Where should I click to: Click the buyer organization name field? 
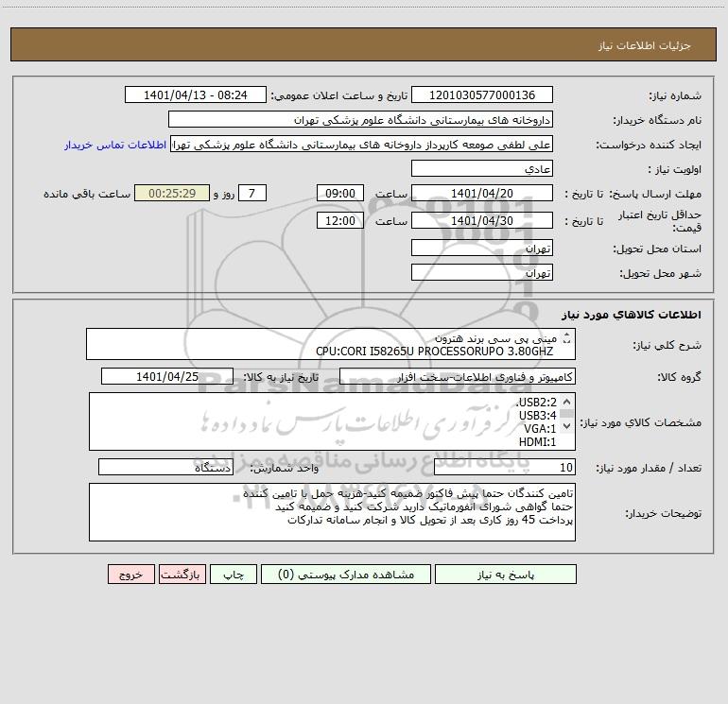(360, 119)
